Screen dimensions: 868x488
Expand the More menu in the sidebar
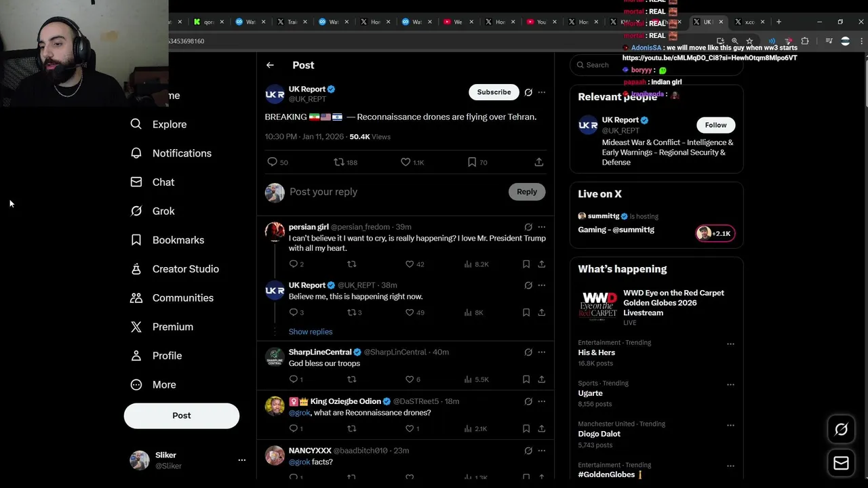[x=153, y=385]
